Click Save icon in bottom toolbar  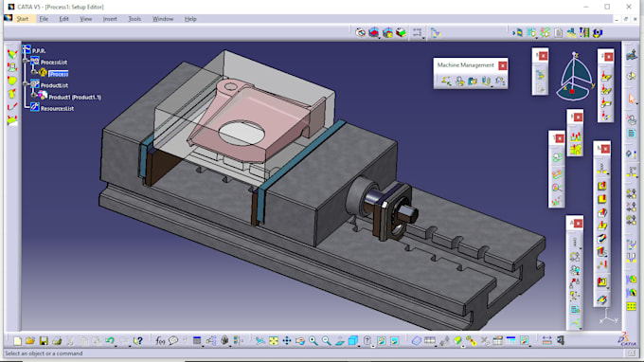pyautogui.click(x=44, y=340)
